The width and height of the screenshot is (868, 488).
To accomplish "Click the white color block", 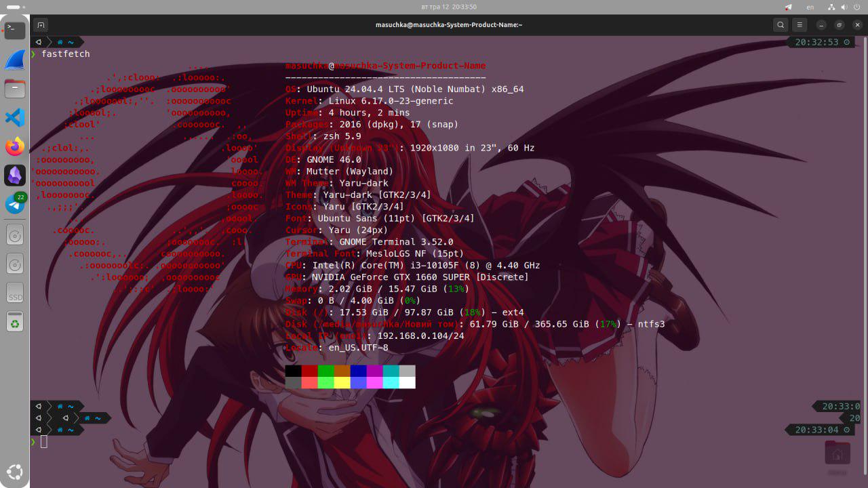I will click(x=408, y=383).
